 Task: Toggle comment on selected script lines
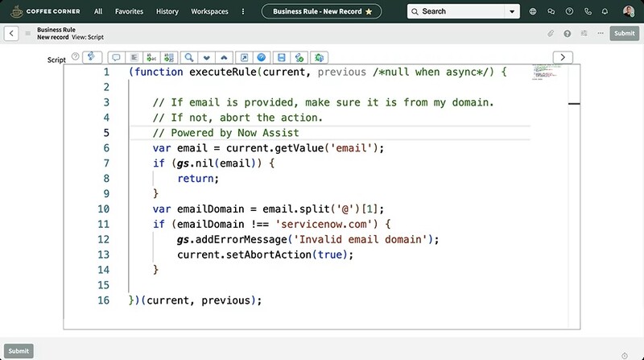pos(116,57)
